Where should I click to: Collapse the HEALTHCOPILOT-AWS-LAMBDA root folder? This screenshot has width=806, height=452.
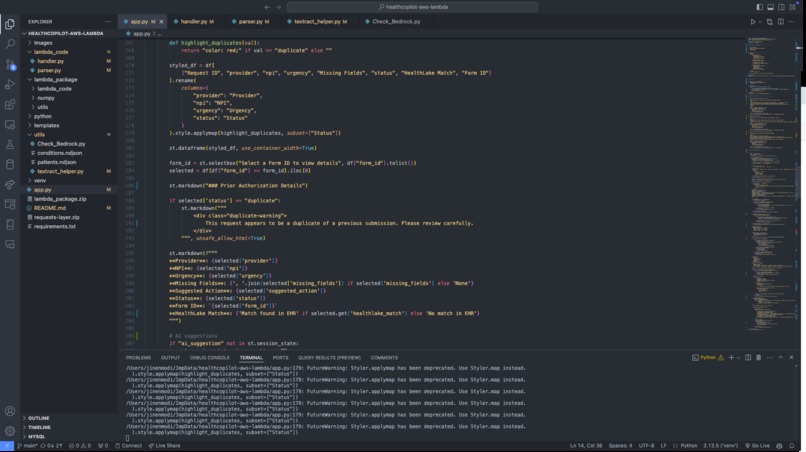tap(65, 33)
